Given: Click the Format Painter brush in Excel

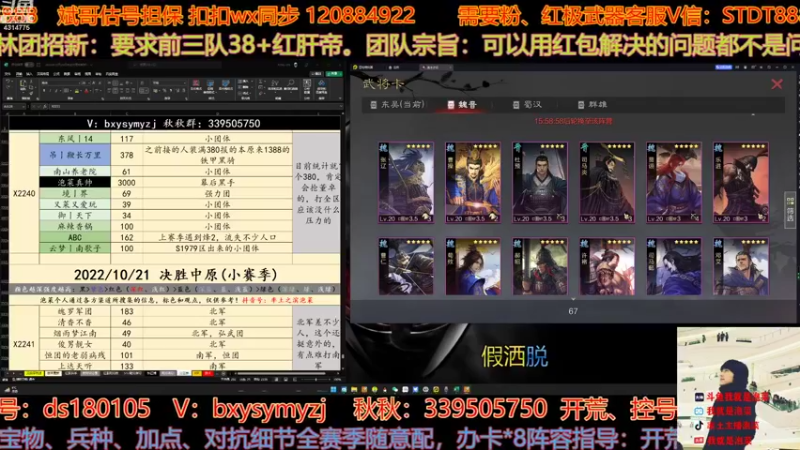Looking at the screenshot, I should (31, 93).
